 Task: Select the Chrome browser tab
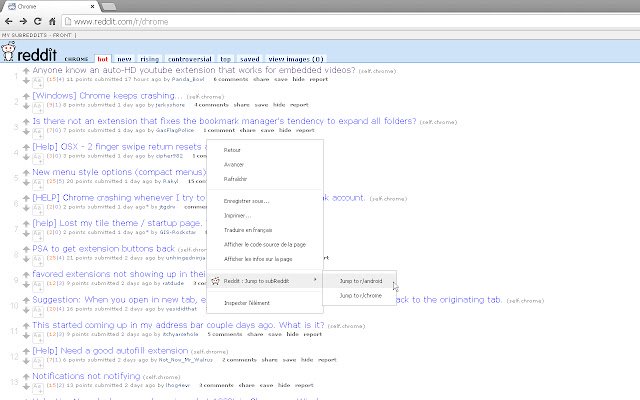click(51, 7)
